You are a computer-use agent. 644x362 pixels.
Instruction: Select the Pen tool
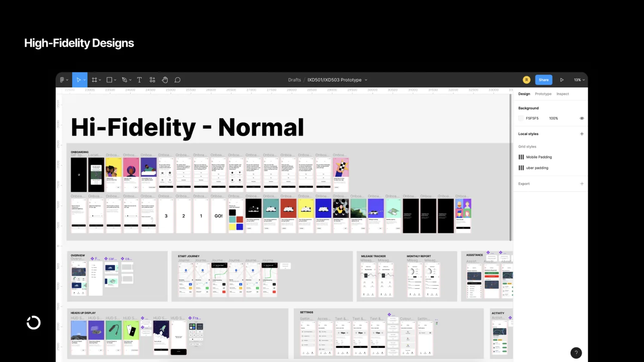pyautogui.click(x=125, y=80)
